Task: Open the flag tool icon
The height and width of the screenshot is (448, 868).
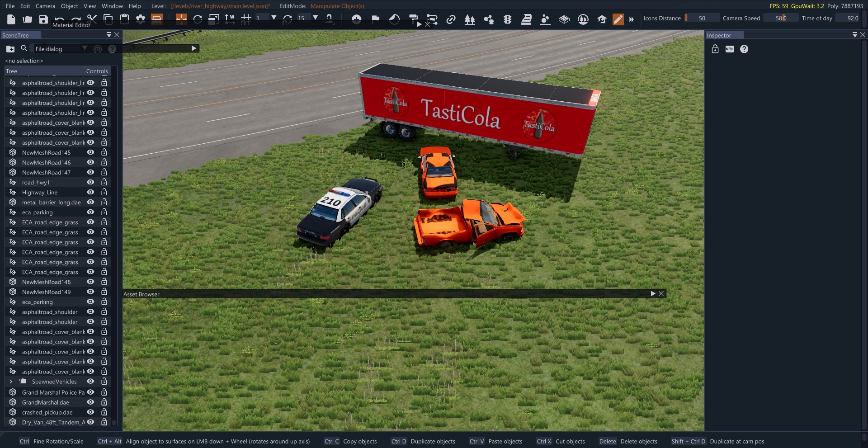Action: click(375, 19)
